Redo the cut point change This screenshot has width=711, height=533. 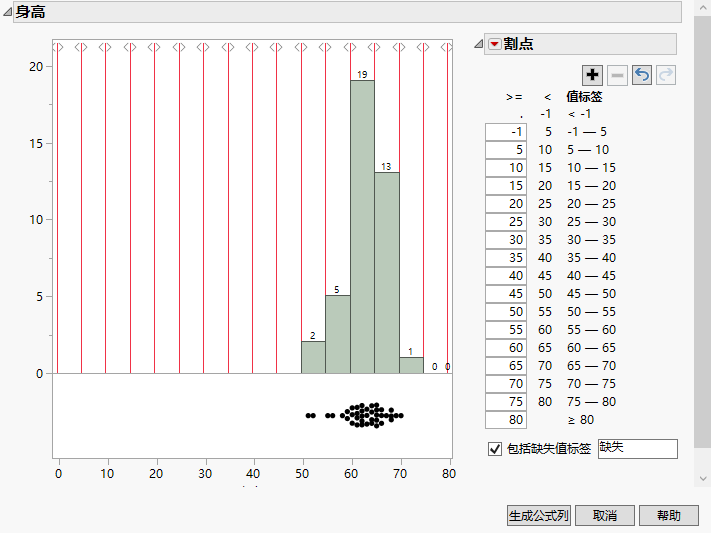click(x=666, y=75)
